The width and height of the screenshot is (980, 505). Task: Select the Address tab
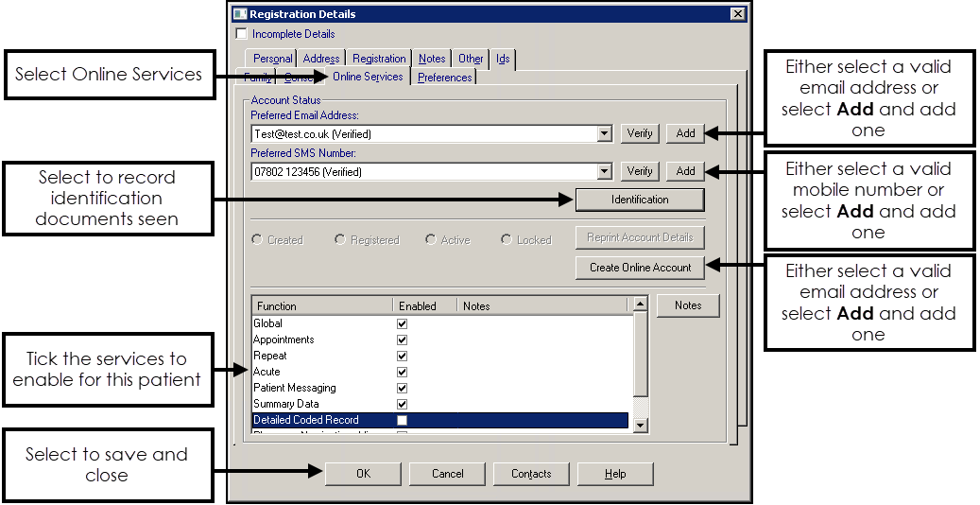(x=321, y=59)
